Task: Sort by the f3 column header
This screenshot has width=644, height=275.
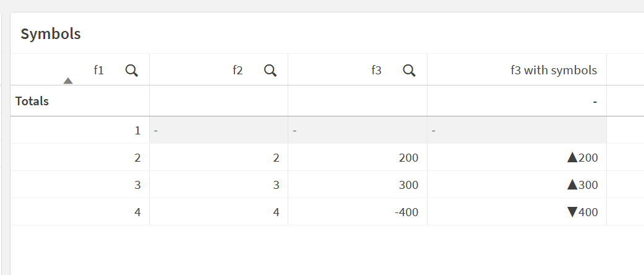Action: 376,71
